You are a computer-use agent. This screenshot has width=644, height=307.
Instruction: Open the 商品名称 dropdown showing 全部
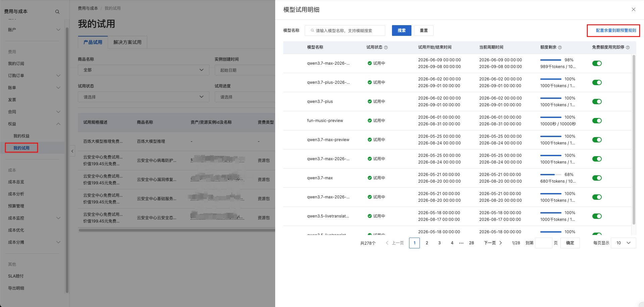tap(144, 70)
